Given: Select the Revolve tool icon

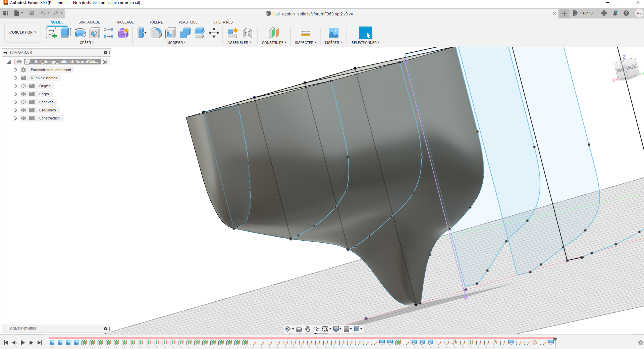Looking at the screenshot, I should point(80,33).
